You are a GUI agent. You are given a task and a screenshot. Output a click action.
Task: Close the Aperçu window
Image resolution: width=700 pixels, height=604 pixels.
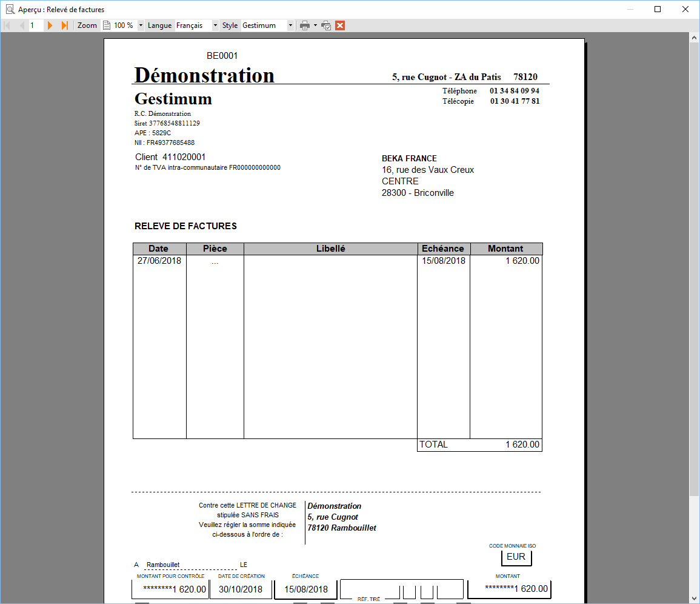coord(685,9)
